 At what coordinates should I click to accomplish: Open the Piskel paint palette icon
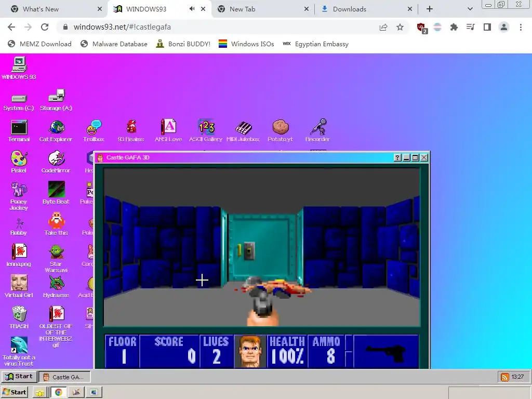tap(19, 162)
